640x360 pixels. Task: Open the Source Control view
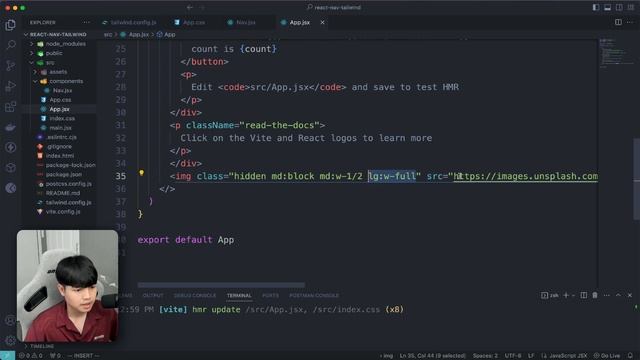pyautogui.click(x=11, y=65)
